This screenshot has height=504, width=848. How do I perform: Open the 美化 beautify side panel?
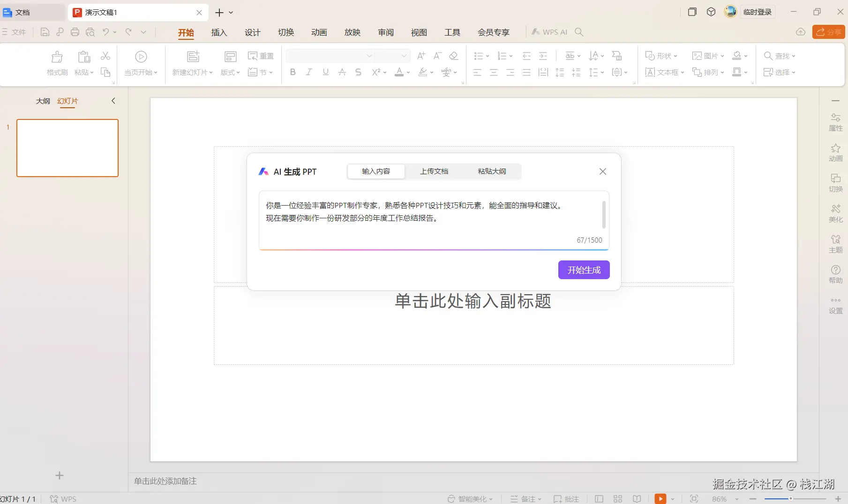[x=835, y=213]
